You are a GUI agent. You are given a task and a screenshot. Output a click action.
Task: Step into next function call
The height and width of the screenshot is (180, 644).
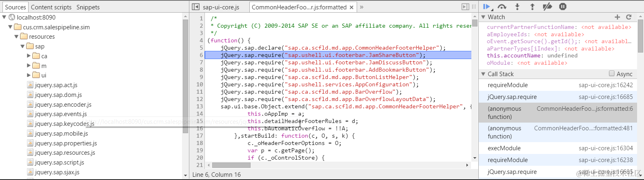[517, 7]
